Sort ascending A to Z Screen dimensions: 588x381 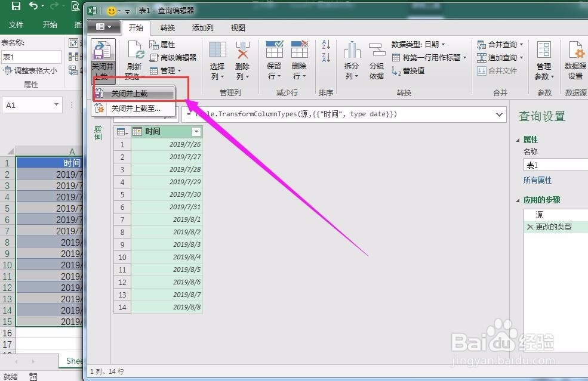[326, 45]
